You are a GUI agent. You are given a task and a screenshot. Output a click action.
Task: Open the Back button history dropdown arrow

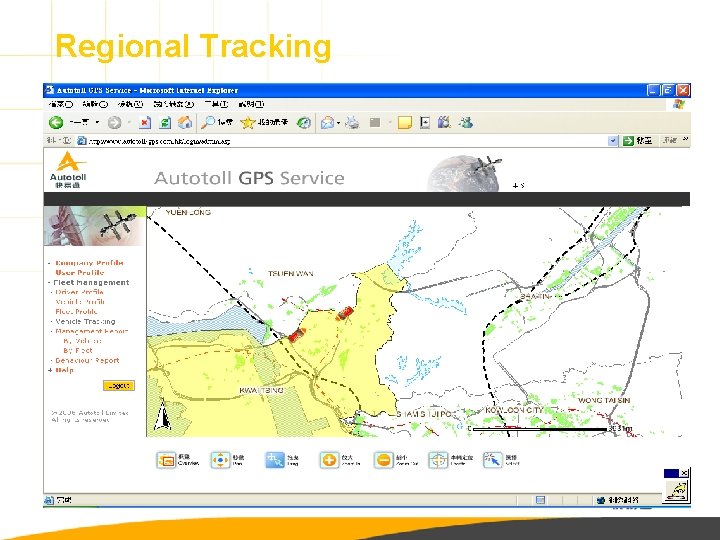point(97,123)
